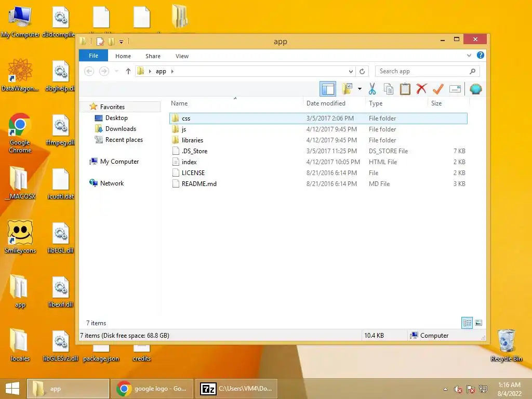Click the Copy toolbar icon
This screenshot has height=399, width=532.
pos(389,89)
